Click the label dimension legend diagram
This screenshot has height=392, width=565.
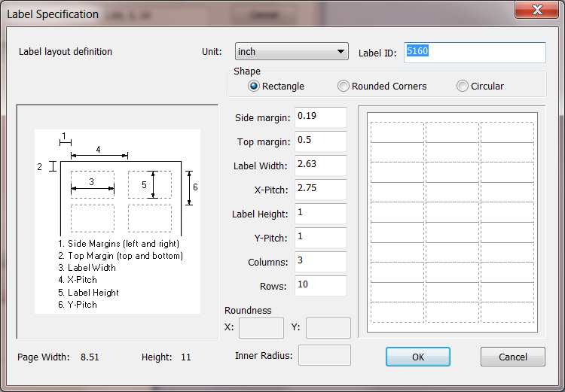(x=118, y=221)
